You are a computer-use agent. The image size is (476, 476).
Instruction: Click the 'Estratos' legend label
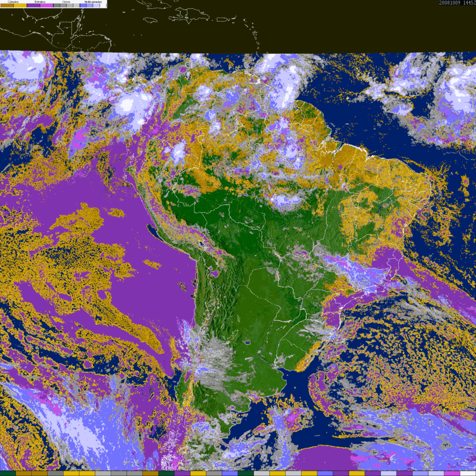40,2
